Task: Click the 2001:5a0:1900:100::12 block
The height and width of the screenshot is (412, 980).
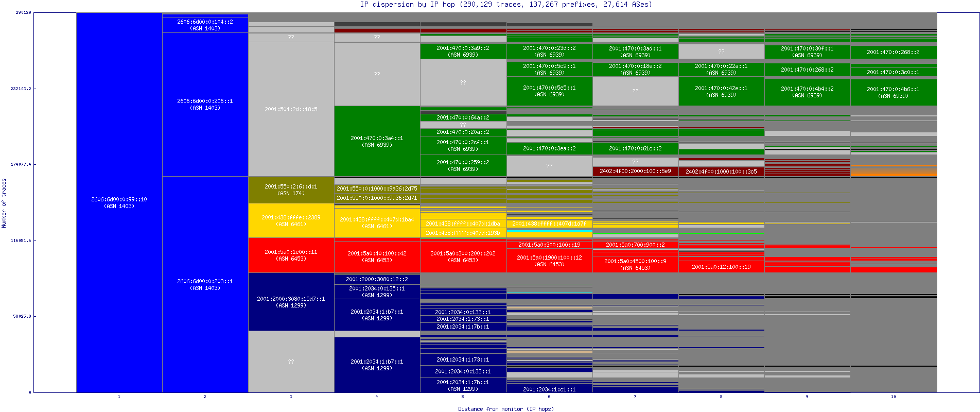Action: [550, 261]
